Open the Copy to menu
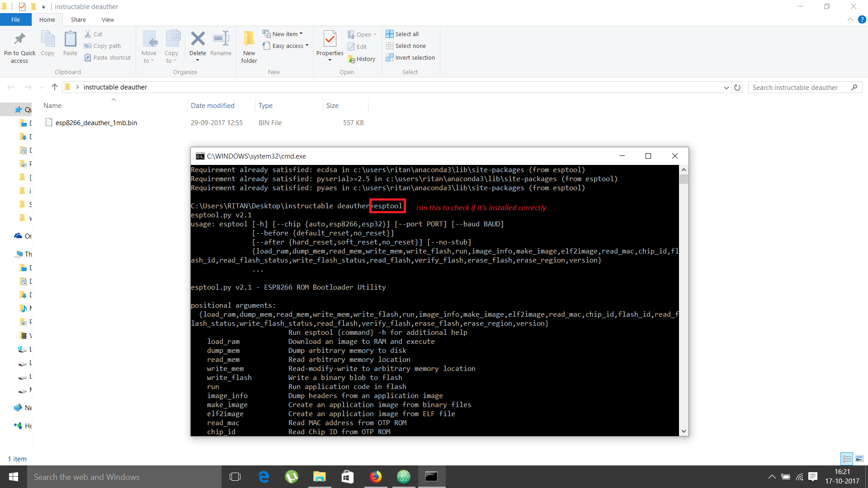Viewport: 868px width, 488px height. pos(172,47)
